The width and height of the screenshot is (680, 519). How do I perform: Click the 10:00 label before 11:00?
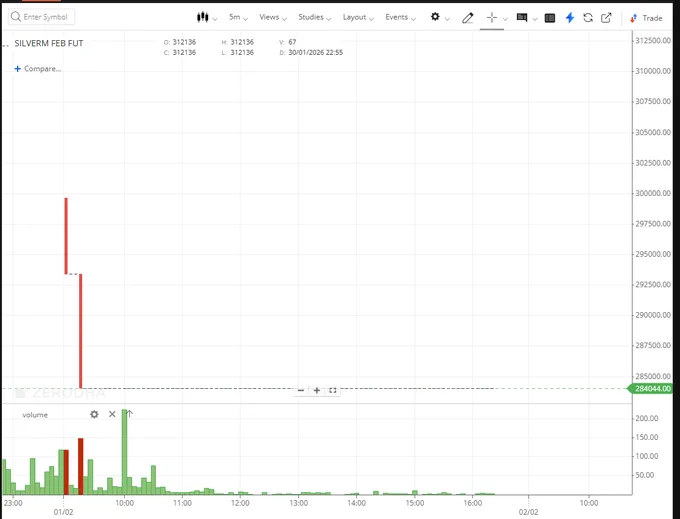click(x=124, y=503)
